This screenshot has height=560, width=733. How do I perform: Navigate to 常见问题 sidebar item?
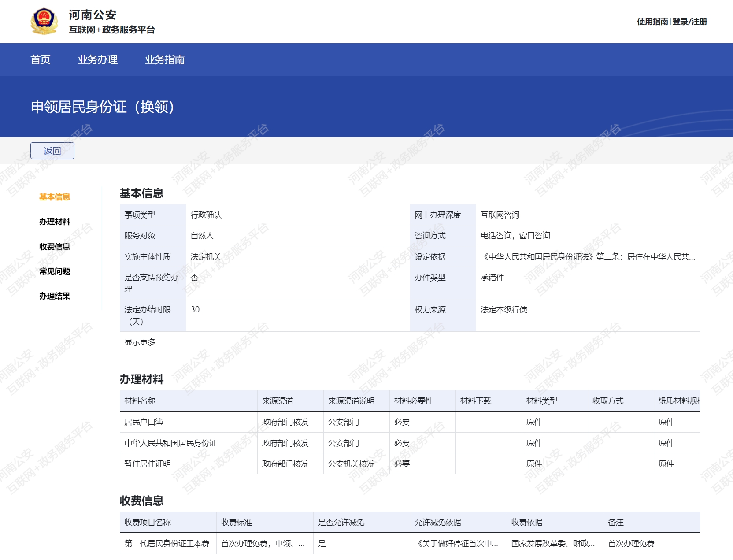[x=55, y=271]
